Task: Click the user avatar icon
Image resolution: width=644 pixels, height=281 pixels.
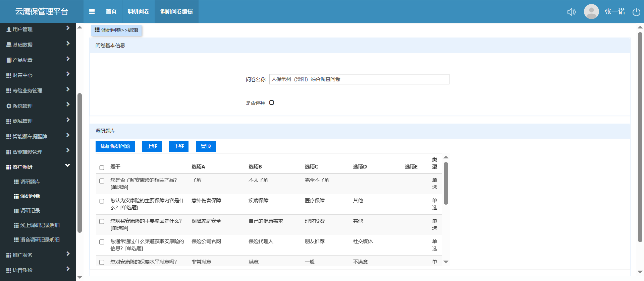Action: [x=591, y=12]
